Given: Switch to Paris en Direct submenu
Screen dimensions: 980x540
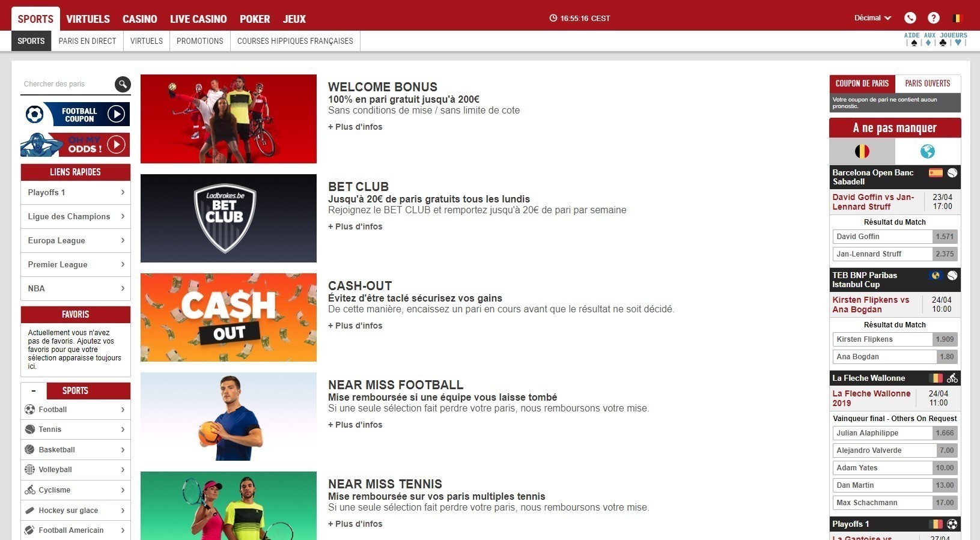Looking at the screenshot, I should point(87,41).
